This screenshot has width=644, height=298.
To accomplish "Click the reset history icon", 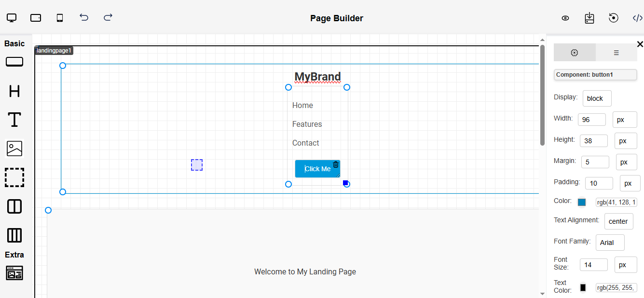I will pyautogui.click(x=614, y=18).
